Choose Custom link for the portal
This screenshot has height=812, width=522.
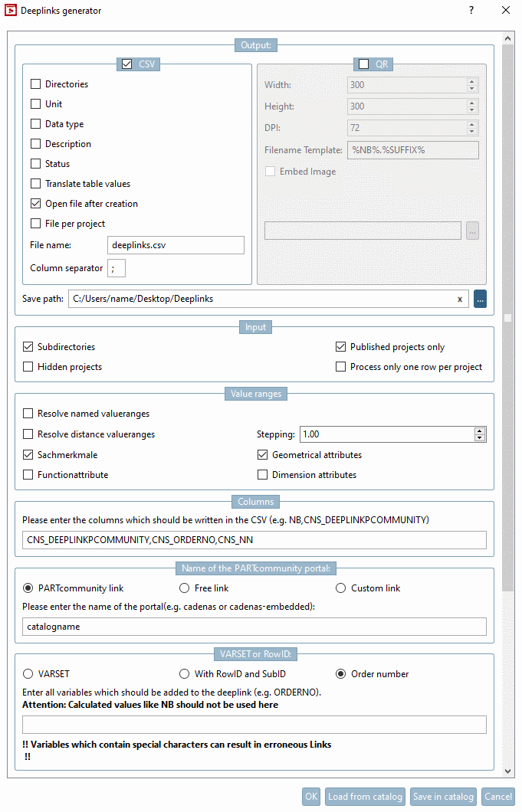(x=340, y=588)
